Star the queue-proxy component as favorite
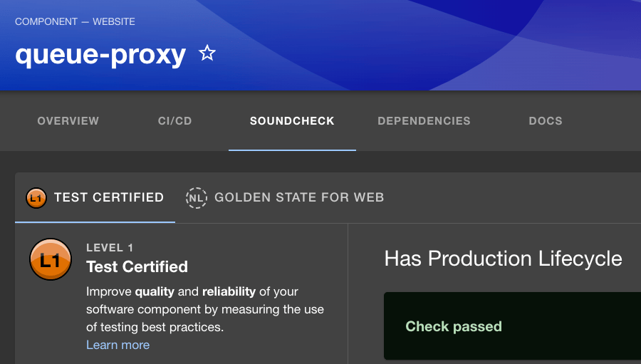The height and width of the screenshot is (364, 641). pos(207,53)
